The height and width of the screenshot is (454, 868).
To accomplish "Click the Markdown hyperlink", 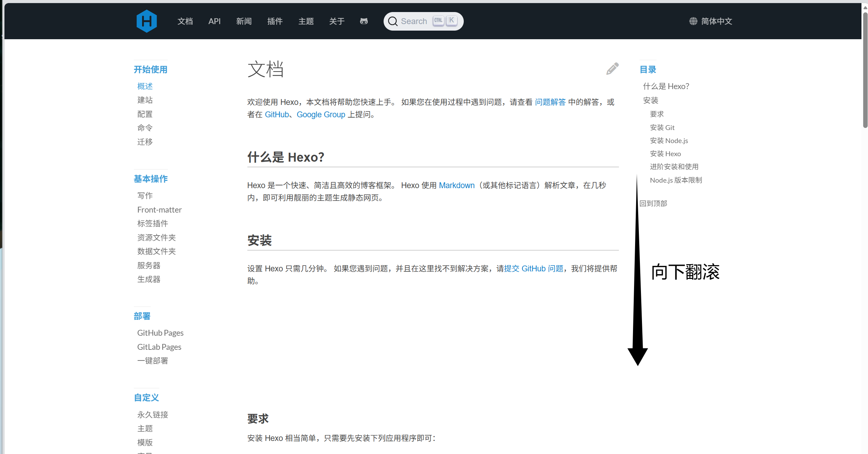I will point(457,185).
